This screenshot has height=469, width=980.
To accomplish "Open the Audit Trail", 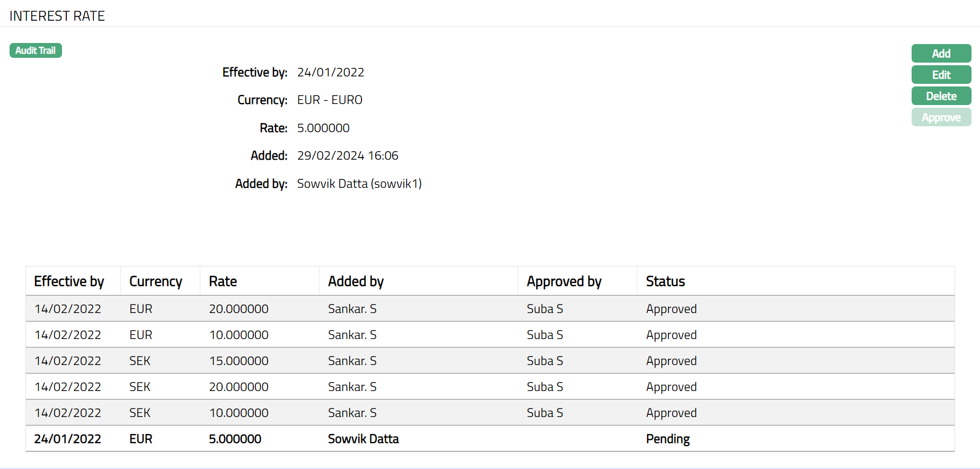I will click(x=36, y=50).
